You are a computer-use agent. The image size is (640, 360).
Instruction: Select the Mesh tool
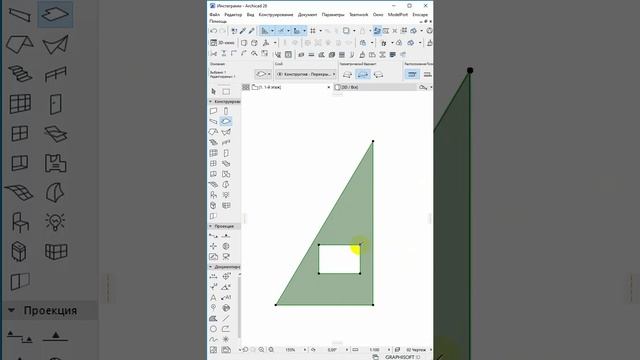(213, 184)
